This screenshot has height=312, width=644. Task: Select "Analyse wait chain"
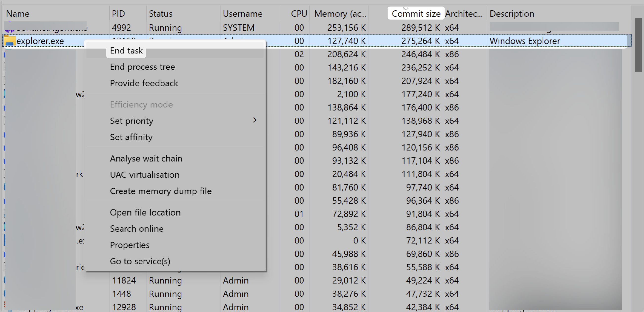[146, 158]
